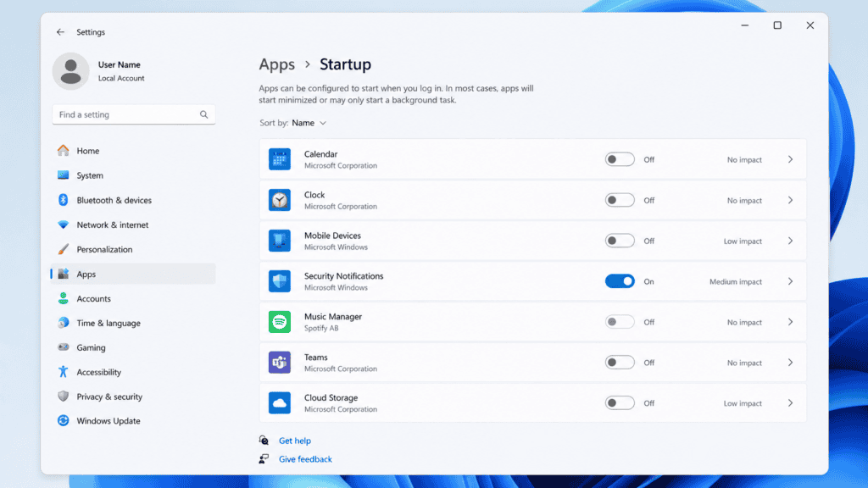This screenshot has width=868, height=488.
Task: Expand Teams row chevron
Action: tap(791, 363)
